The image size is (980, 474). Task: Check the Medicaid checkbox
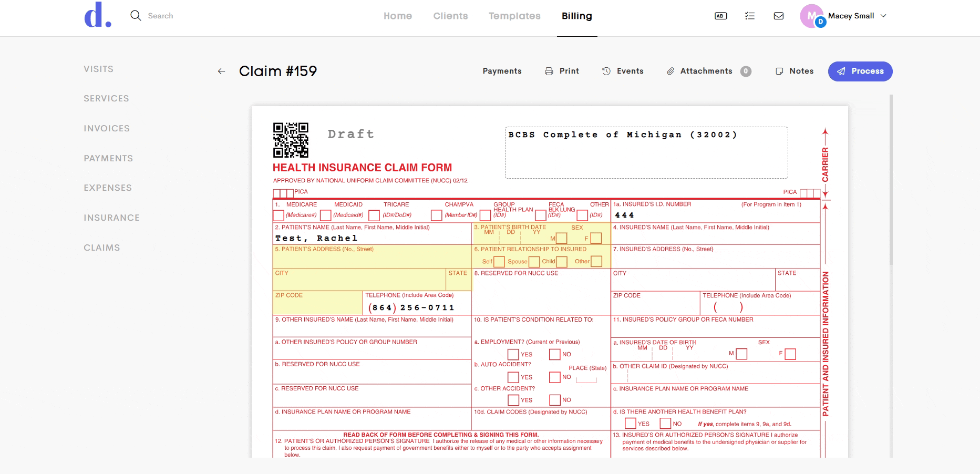tap(326, 215)
